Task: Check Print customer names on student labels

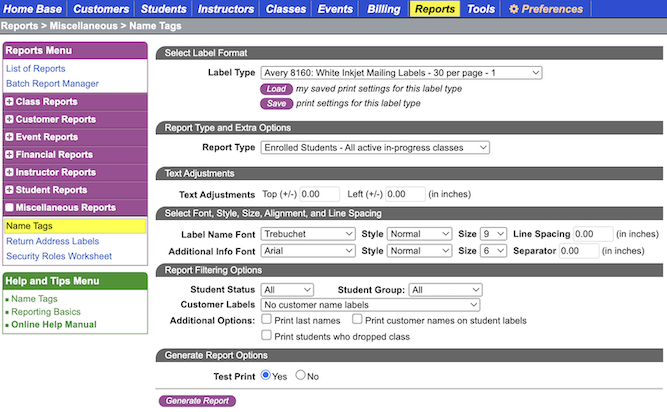Action: tap(358, 320)
